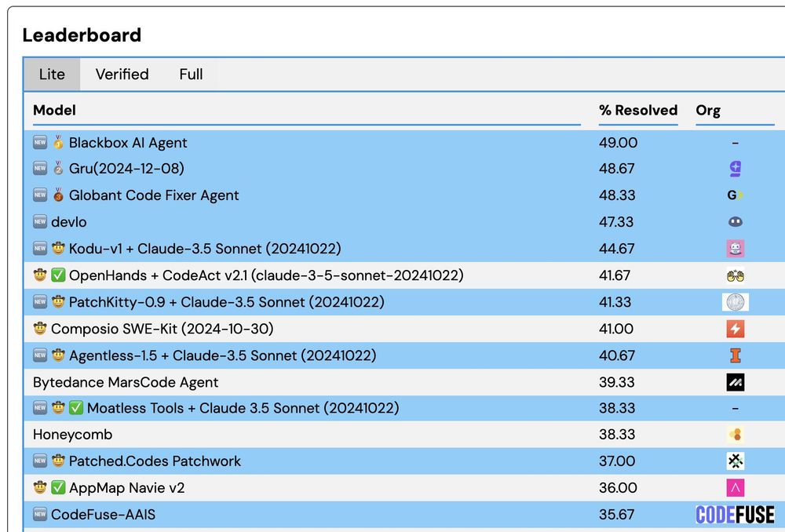Click the 48.67 resolved score
Image resolution: width=785 pixels, height=532 pixels.
click(x=617, y=169)
